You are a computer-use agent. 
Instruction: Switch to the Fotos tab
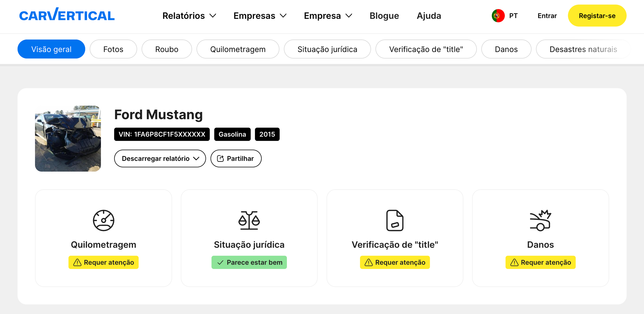(x=113, y=49)
